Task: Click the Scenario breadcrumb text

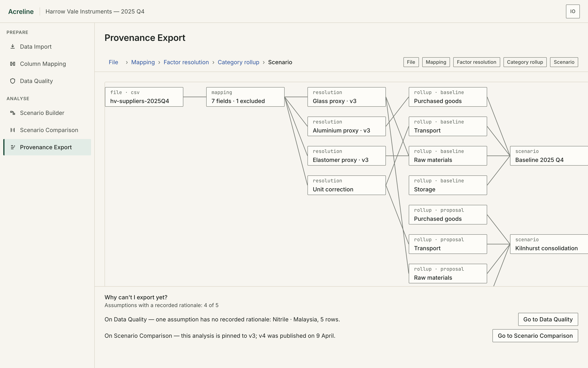Action: click(x=280, y=62)
